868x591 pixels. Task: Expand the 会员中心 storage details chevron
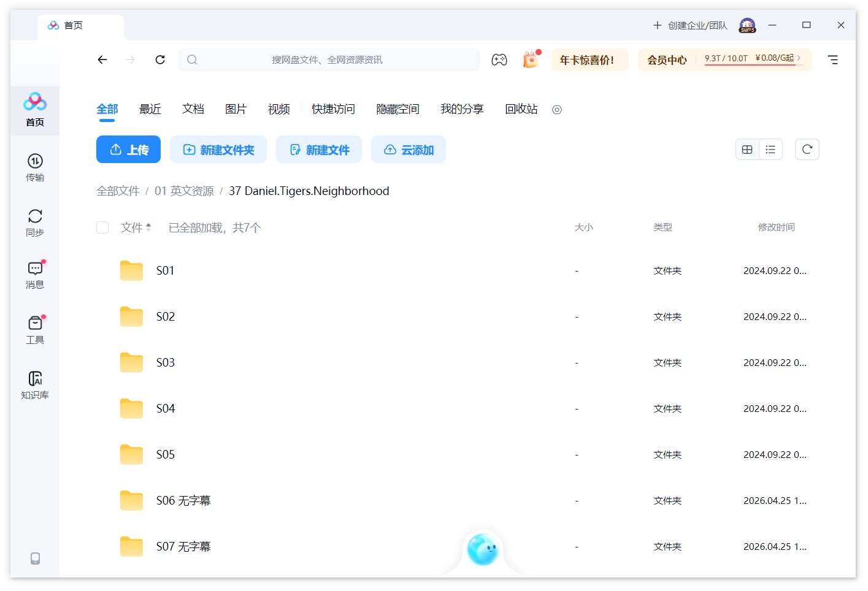[799, 58]
